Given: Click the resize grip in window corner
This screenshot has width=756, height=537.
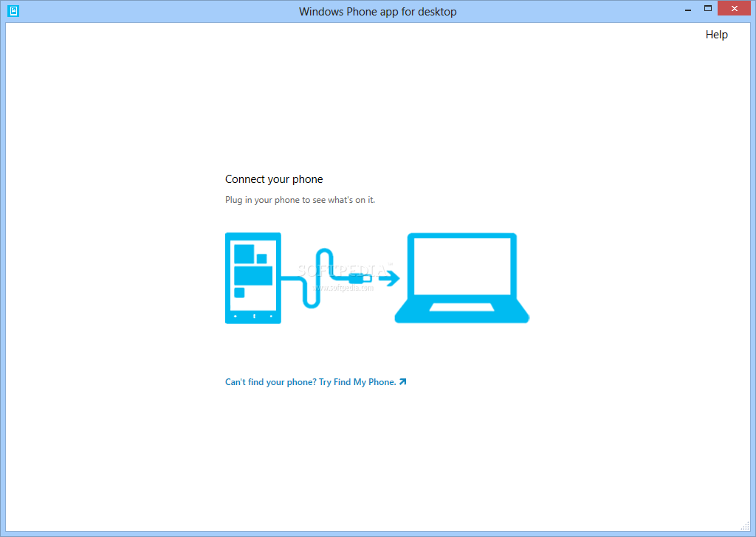Looking at the screenshot, I should click(745, 525).
